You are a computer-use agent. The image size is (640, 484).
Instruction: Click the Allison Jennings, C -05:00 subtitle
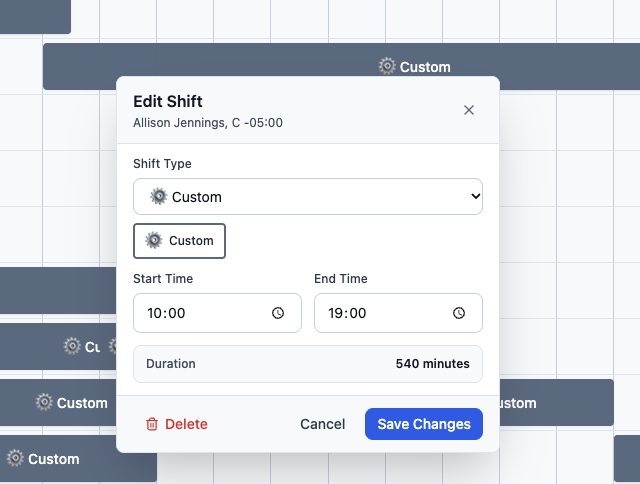[208, 123]
